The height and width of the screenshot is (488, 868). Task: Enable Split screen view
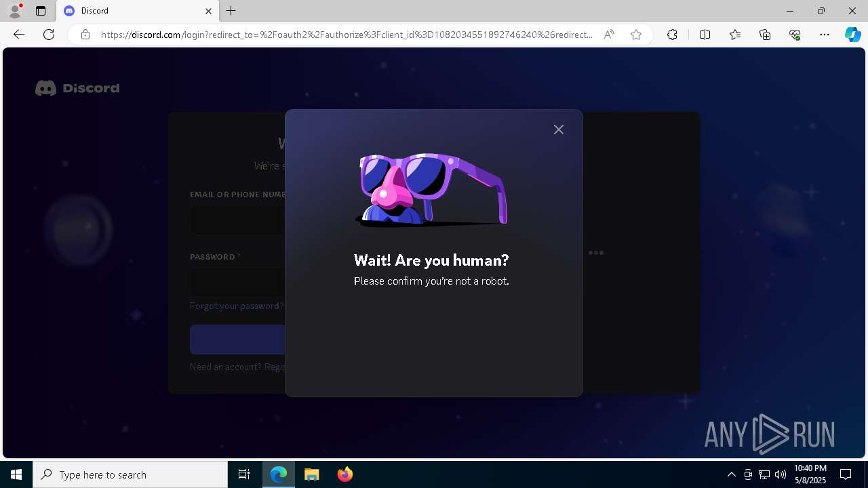pyautogui.click(x=705, y=35)
